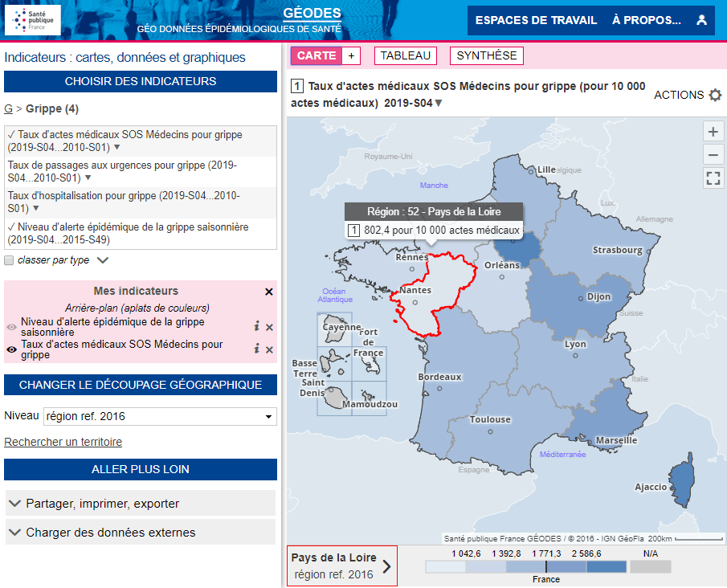This screenshot has height=588, width=727.
Task: Expand the classer par type chevron
Action: [103, 260]
